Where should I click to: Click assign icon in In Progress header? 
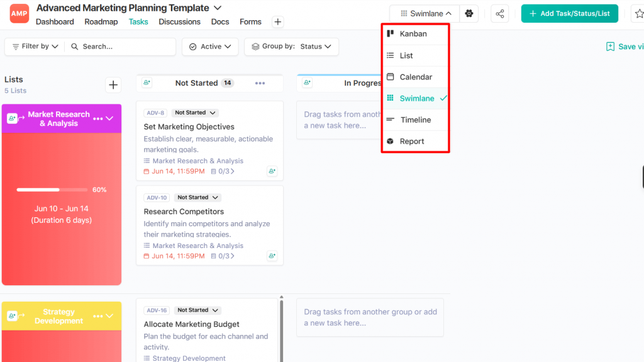coord(307,82)
